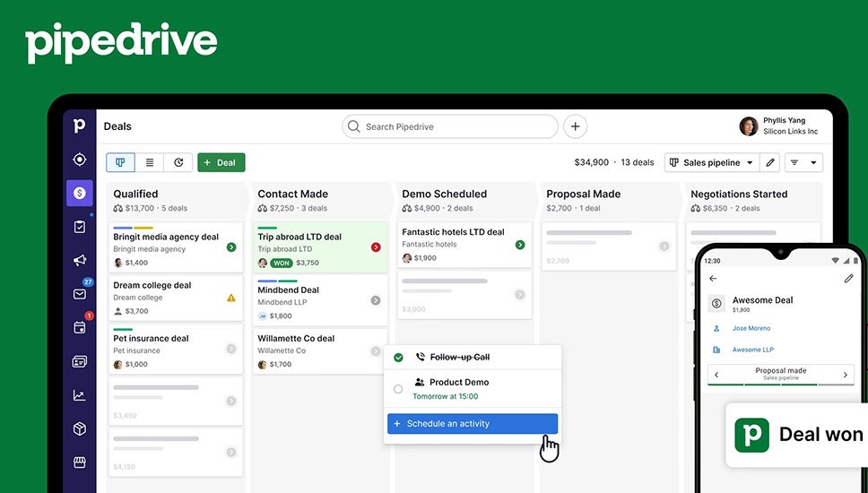Viewport: 868px width, 493px height.
Task: Click the edit pipeline pencil icon
Action: point(770,162)
